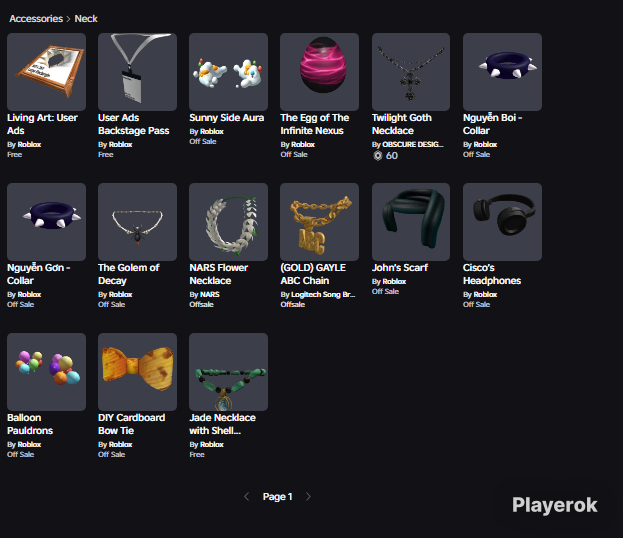623x538 pixels.
Task: Click the Neck breadcrumb link
Action: [86, 19]
